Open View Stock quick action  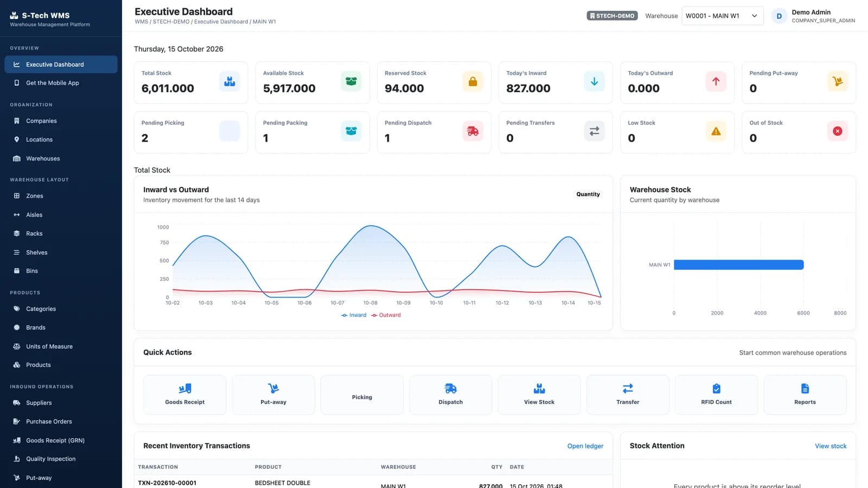(539, 395)
